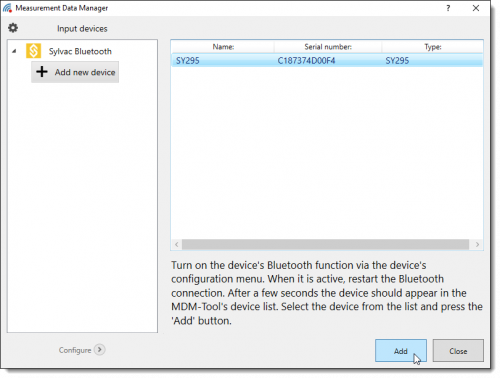Click serial number C187374D00F4
The image size is (500, 378).
(x=306, y=61)
